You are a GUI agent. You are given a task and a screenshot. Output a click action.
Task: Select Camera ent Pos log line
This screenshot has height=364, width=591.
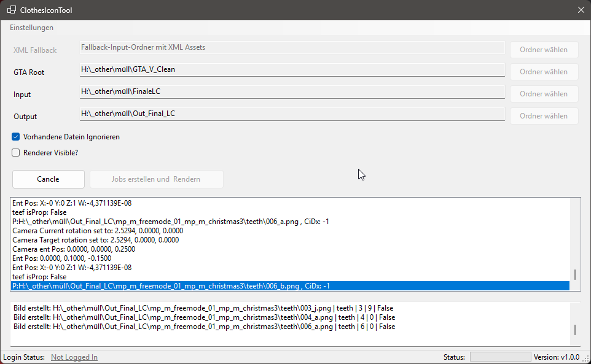tap(290, 249)
